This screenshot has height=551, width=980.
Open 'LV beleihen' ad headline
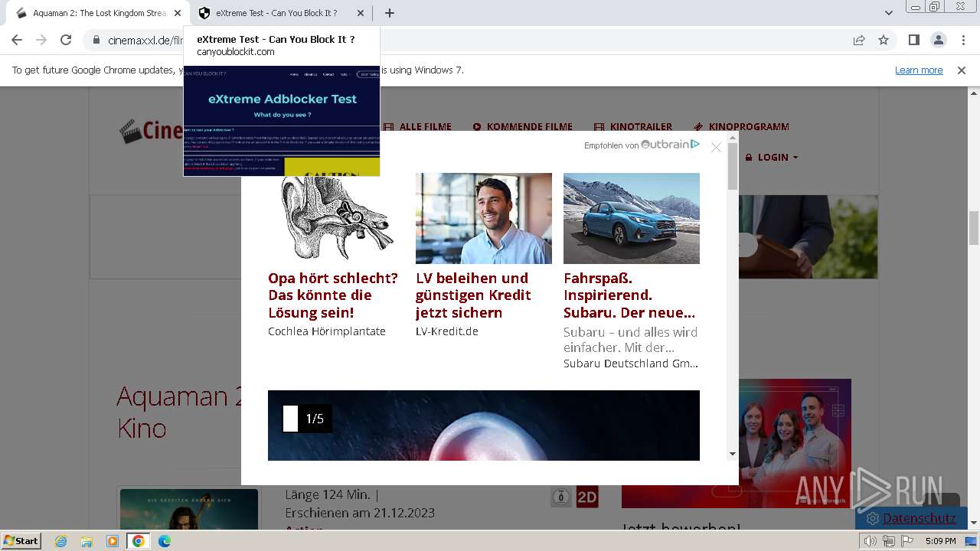click(x=473, y=295)
